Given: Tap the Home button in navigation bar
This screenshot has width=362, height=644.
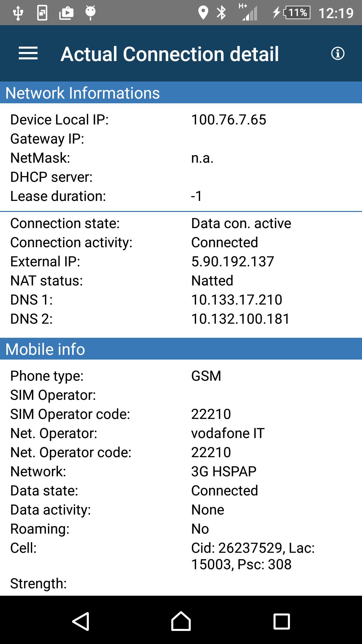Looking at the screenshot, I should [181, 622].
